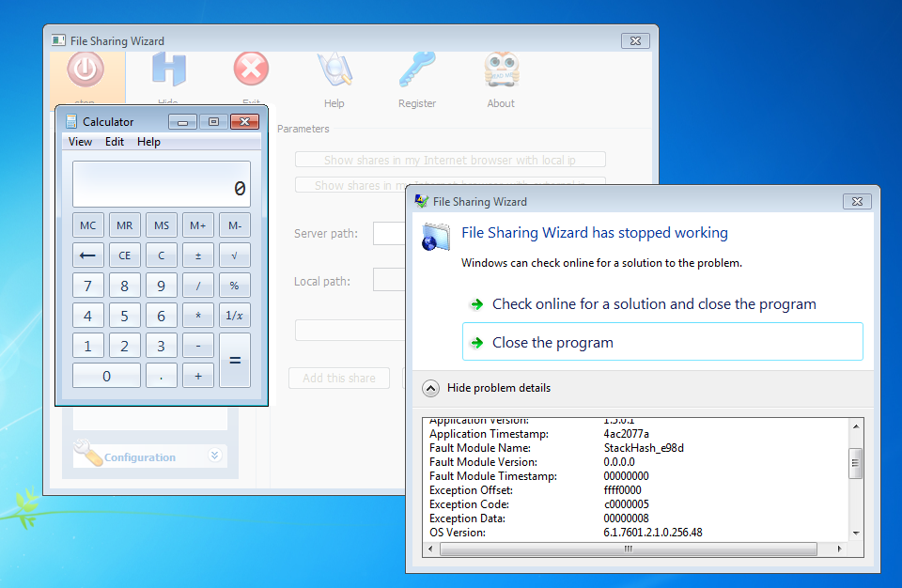This screenshot has height=588, width=902.
Task: Click calculator backspace arrow key
Action: click(88, 255)
